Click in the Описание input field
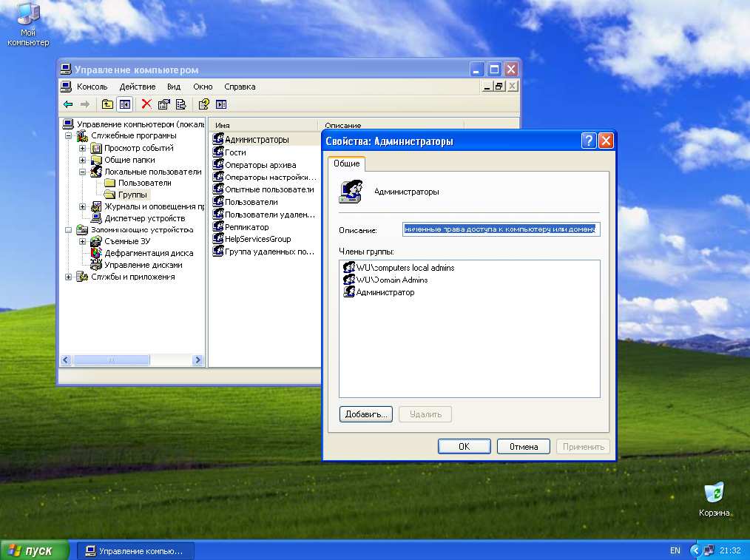The width and height of the screenshot is (750, 560). (501, 229)
